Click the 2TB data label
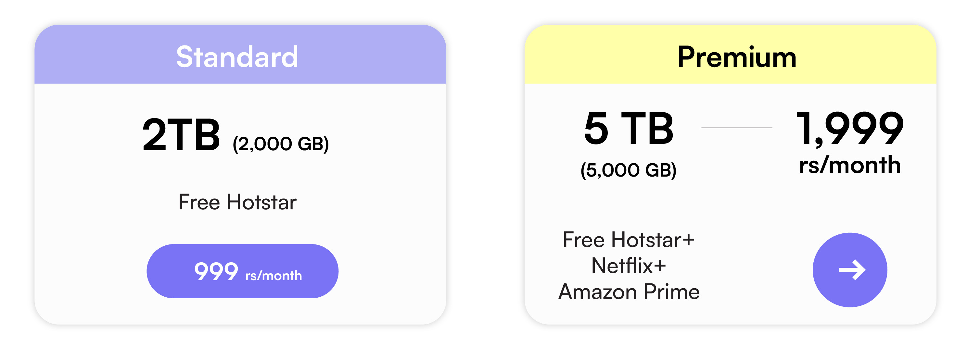This screenshot has width=980, height=347. click(x=182, y=134)
